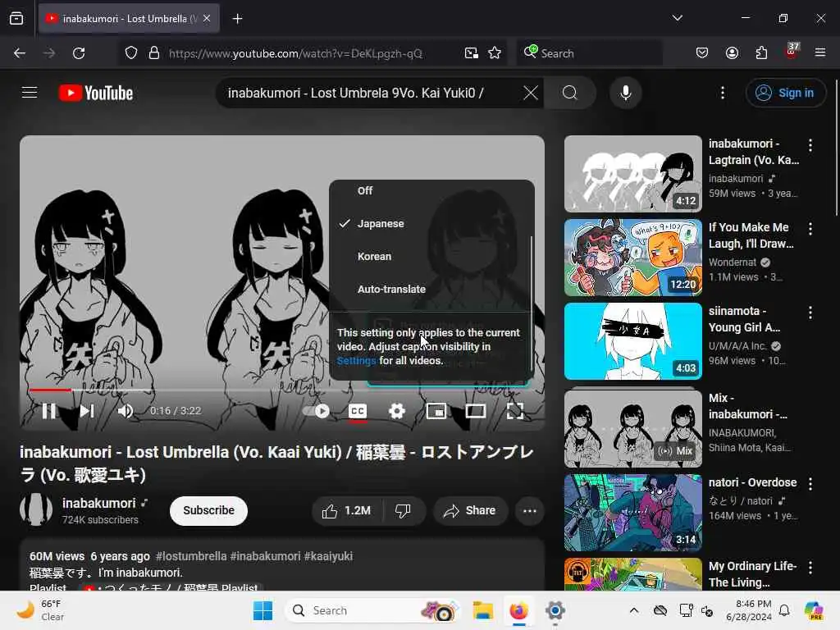Open options for Lagtrain video
This screenshot has width=840, height=630.
(810, 144)
